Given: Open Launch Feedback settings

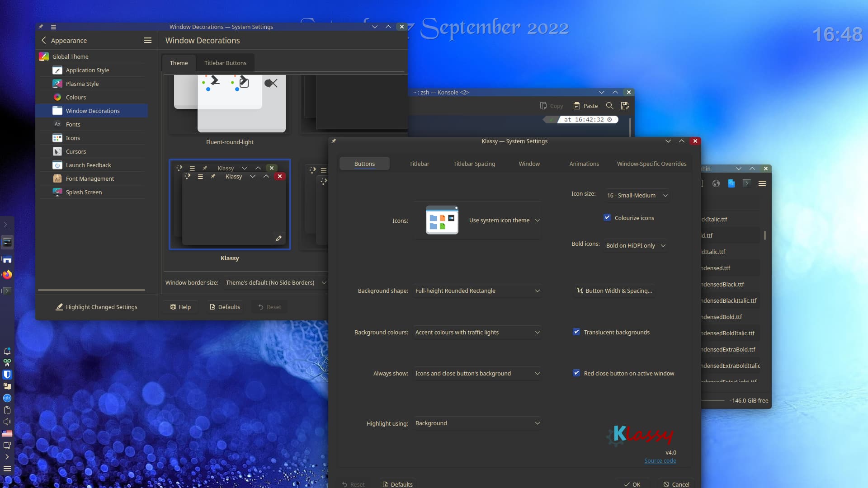Looking at the screenshot, I should [x=92, y=165].
